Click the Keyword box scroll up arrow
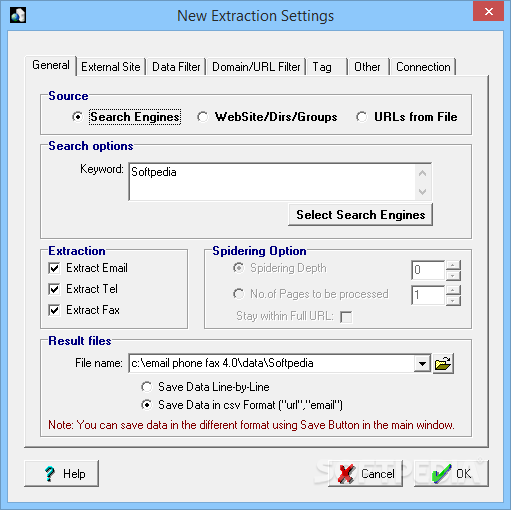 (423, 173)
